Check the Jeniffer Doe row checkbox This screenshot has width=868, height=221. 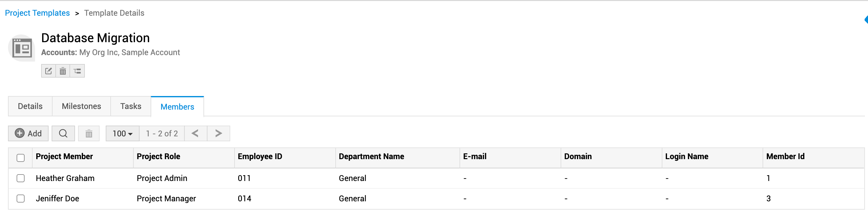pyautogui.click(x=21, y=199)
